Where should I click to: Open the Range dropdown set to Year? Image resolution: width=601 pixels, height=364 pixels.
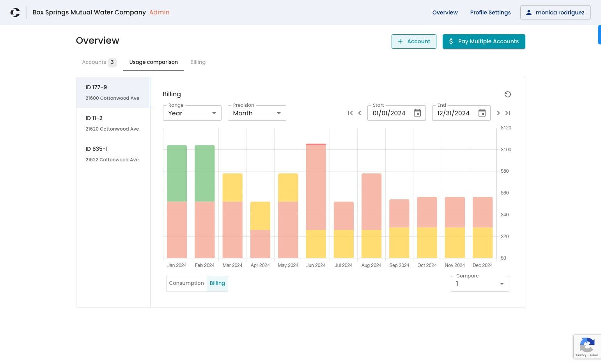pyautogui.click(x=192, y=113)
